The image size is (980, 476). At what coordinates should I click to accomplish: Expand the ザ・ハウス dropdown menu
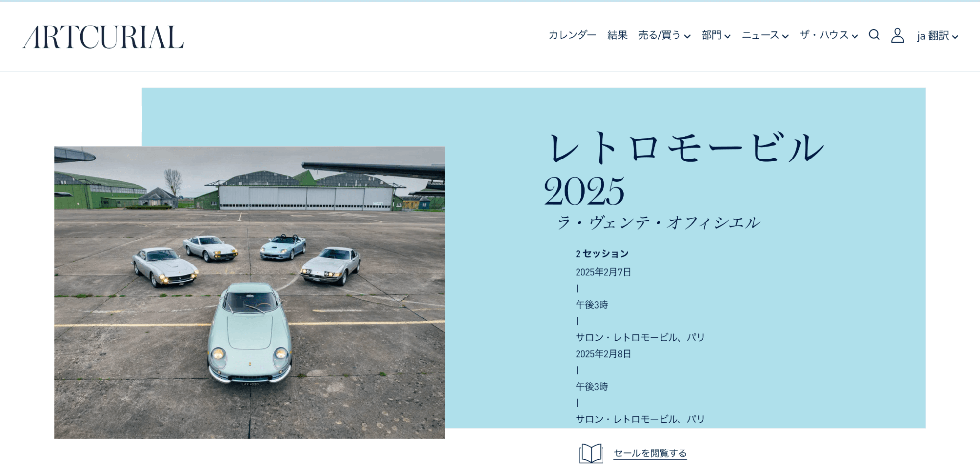coord(829,35)
